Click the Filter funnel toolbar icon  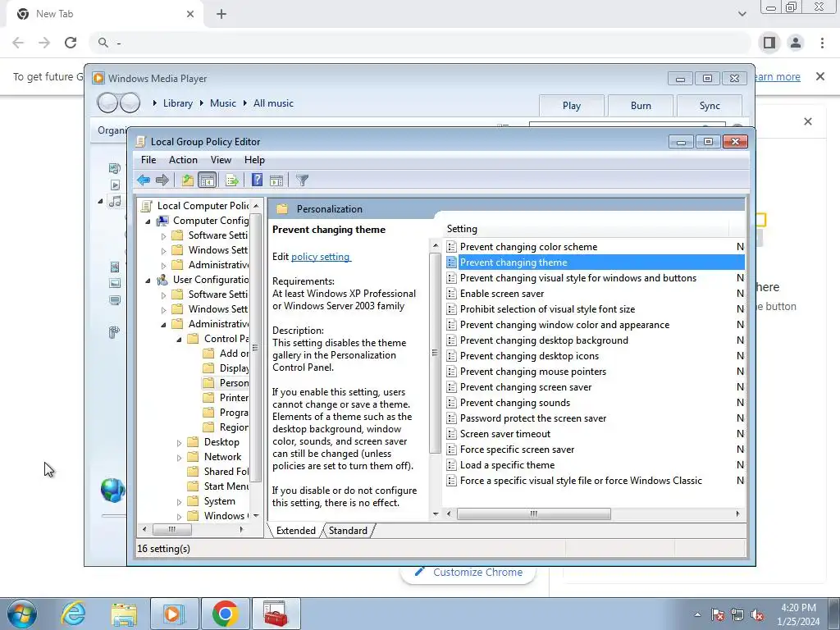[302, 180]
